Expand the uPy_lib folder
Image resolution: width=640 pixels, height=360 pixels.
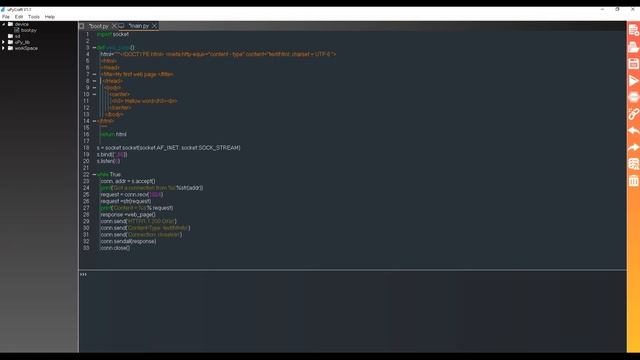[x=3, y=42]
